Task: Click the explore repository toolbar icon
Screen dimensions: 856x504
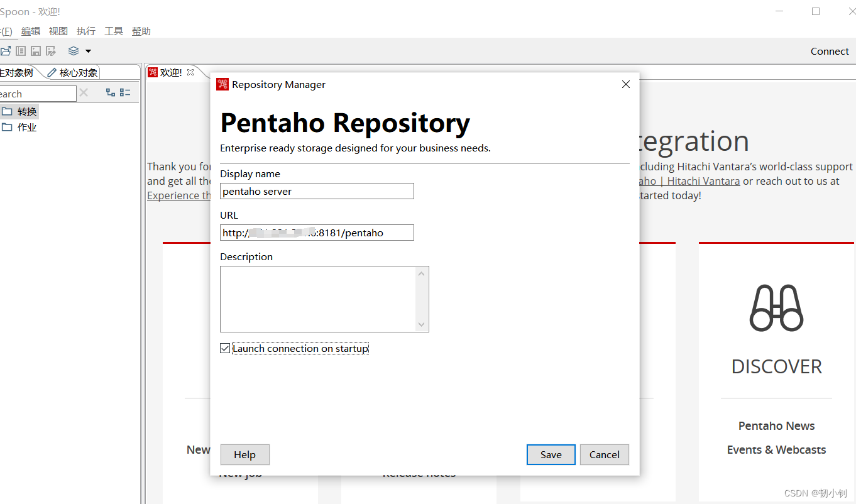Action: (21, 51)
